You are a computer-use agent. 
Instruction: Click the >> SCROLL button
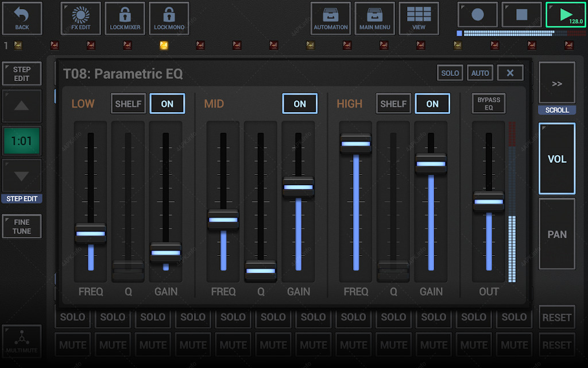[557, 83]
